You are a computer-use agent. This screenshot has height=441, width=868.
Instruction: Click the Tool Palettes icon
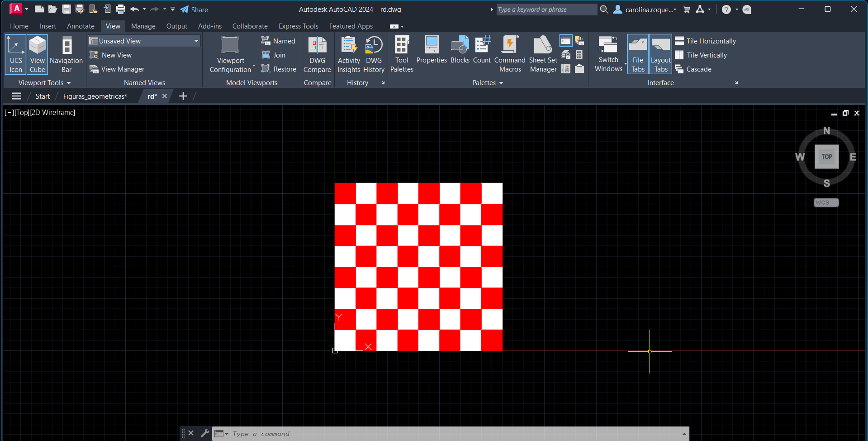[402, 54]
